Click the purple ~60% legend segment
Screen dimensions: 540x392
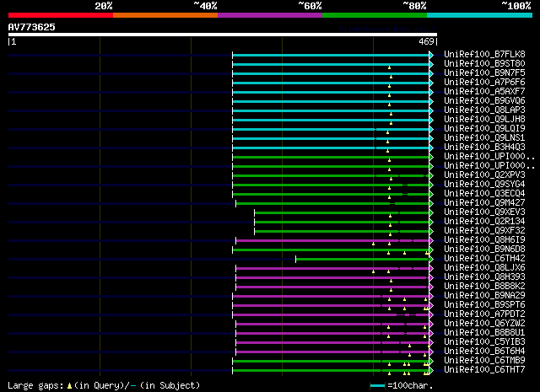(270, 15)
